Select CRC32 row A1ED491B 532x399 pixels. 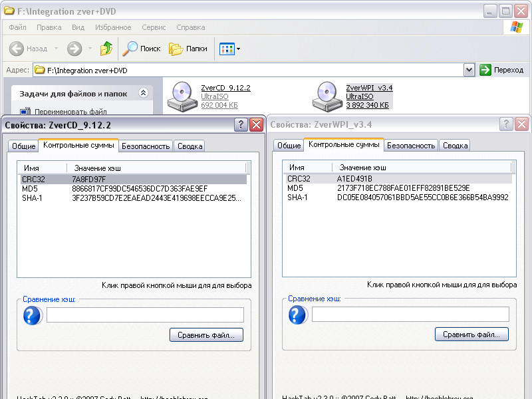pyautogui.click(x=398, y=178)
